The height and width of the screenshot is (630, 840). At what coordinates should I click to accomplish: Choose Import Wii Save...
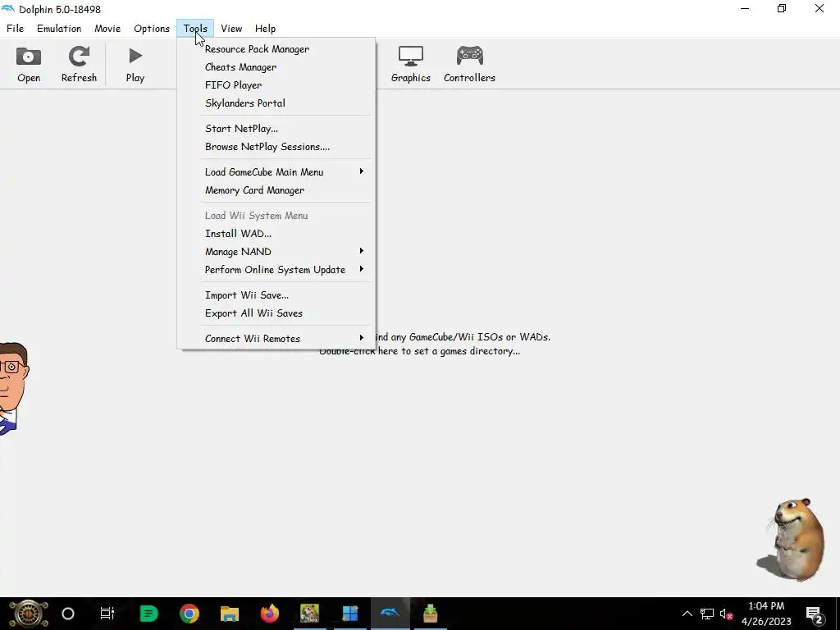click(276, 295)
